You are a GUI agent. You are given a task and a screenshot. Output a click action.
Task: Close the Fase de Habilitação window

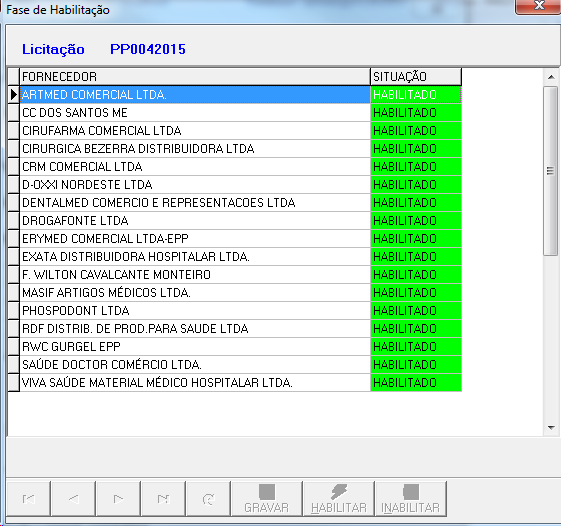[538, 6]
